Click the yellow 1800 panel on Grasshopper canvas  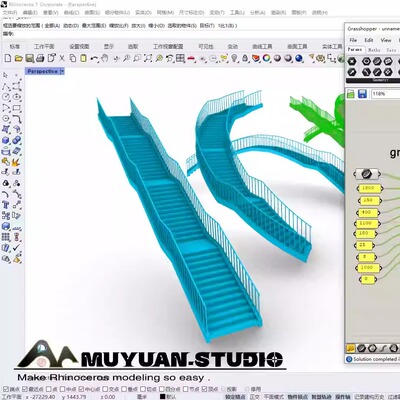[x=370, y=188]
